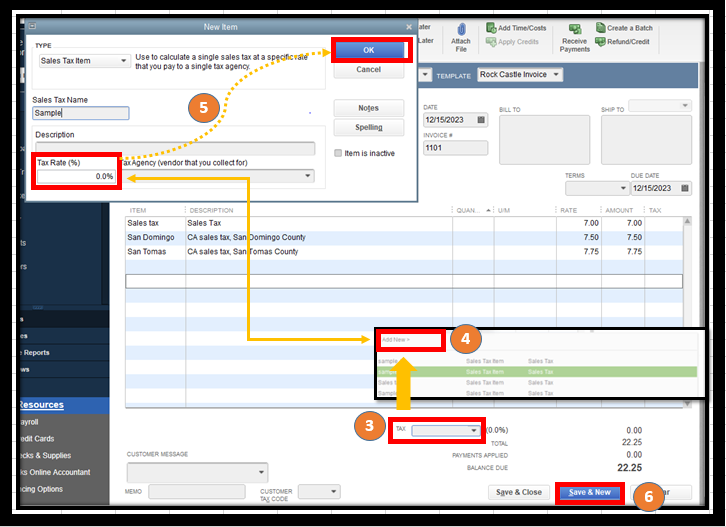
Task: Open Reports in the left sidebar
Action: pos(36,353)
